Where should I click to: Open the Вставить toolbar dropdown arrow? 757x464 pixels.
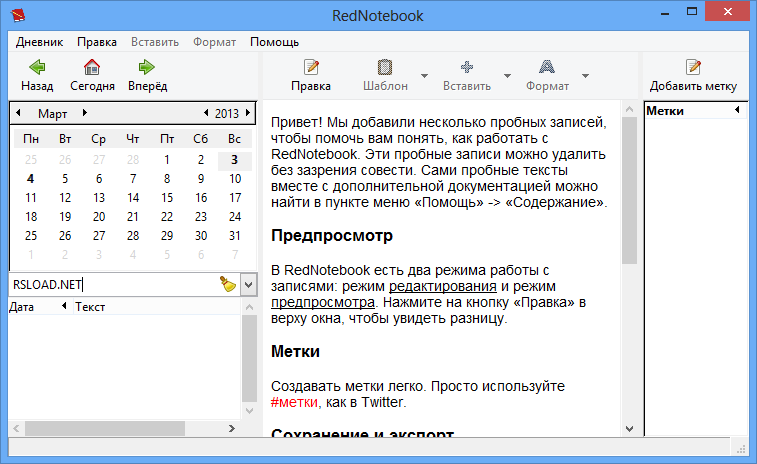[x=507, y=76]
